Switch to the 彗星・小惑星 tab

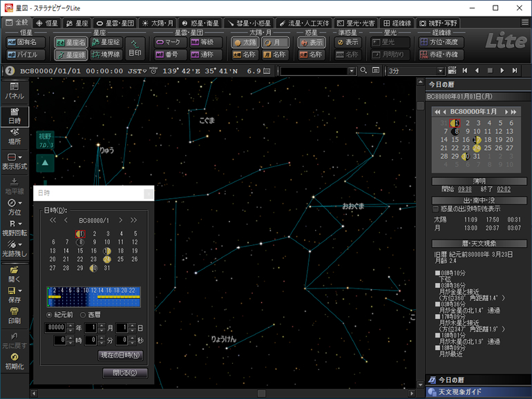249,23
